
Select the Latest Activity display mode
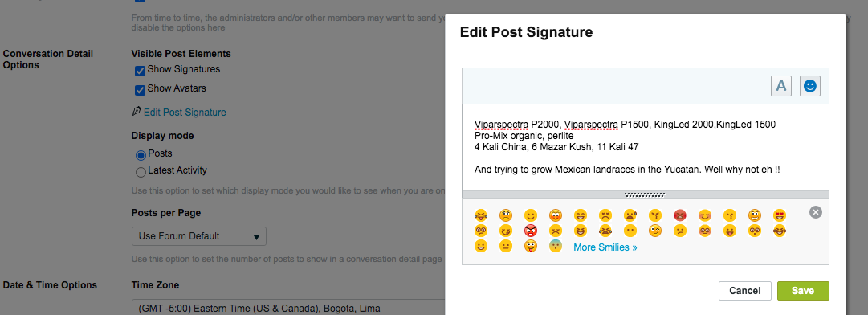coord(141,172)
